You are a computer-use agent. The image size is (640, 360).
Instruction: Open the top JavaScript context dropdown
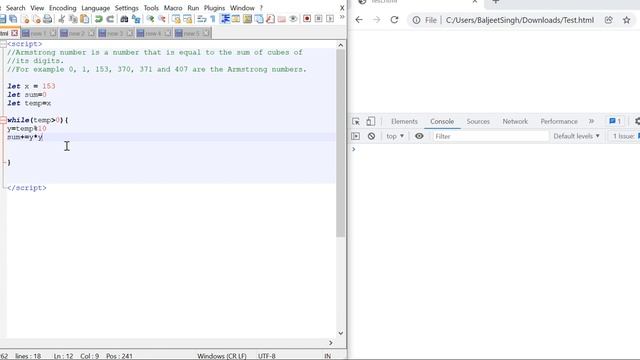pos(395,136)
